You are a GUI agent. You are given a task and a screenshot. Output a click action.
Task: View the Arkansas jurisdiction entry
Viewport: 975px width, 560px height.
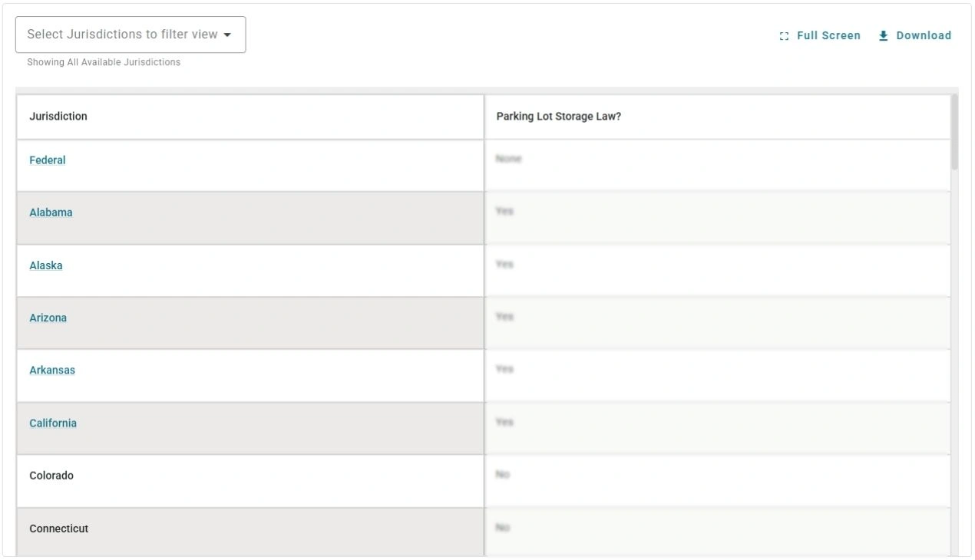(x=51, y=369)
